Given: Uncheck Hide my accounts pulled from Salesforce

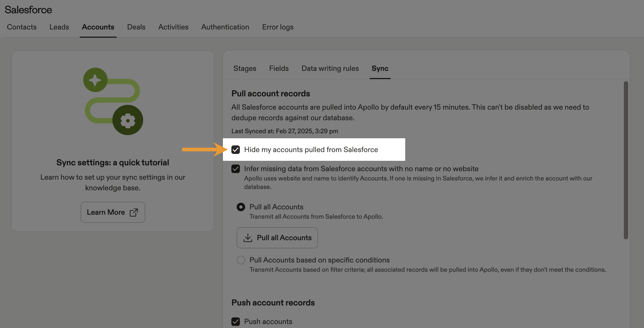Looking at the screenshot, I should tap(236, 150).
